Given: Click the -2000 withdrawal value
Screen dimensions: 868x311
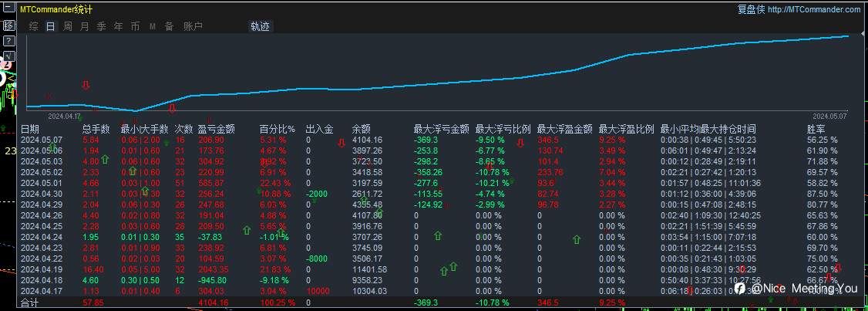Looking at the screenshot, I should click(x=317, y=194).
